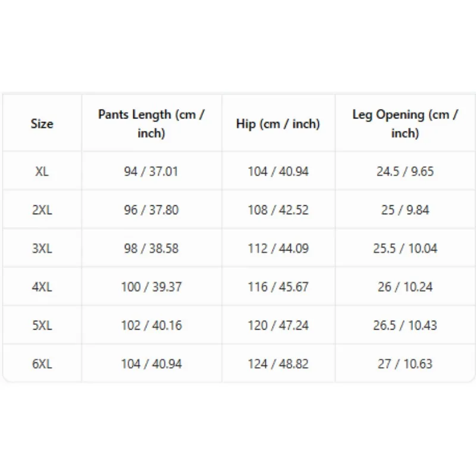
Task: Click the XL size cell
Action: click(x=42, y=171)
